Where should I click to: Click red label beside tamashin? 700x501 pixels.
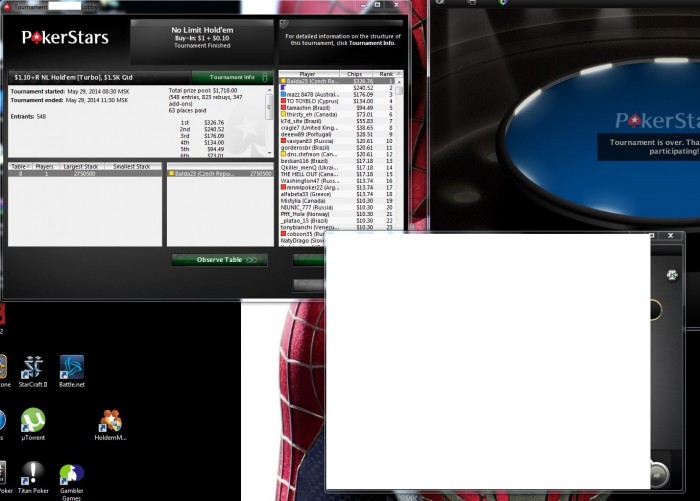coord(283,108)
